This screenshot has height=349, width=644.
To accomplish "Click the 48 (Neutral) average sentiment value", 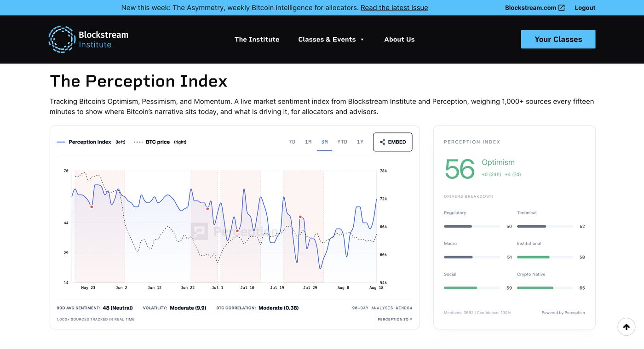I will click(118, 308).
